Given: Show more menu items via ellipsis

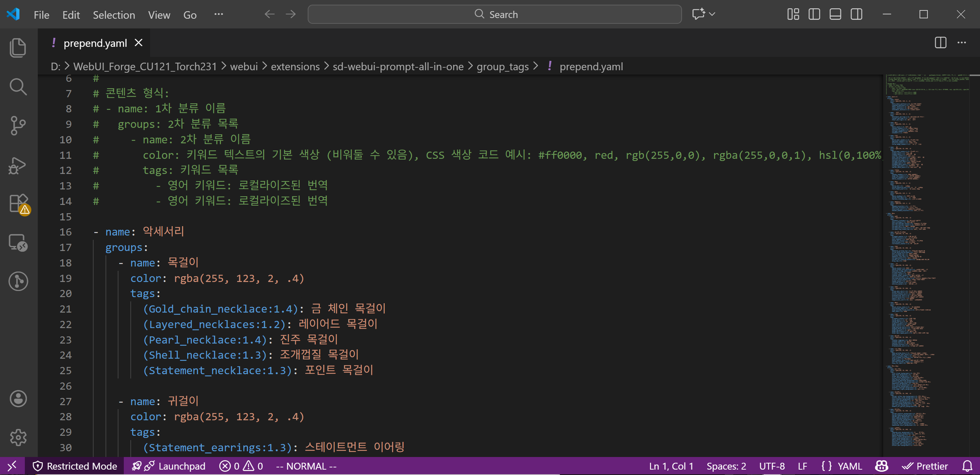Looking at the screenshot, I should click(x=219, y=14).
